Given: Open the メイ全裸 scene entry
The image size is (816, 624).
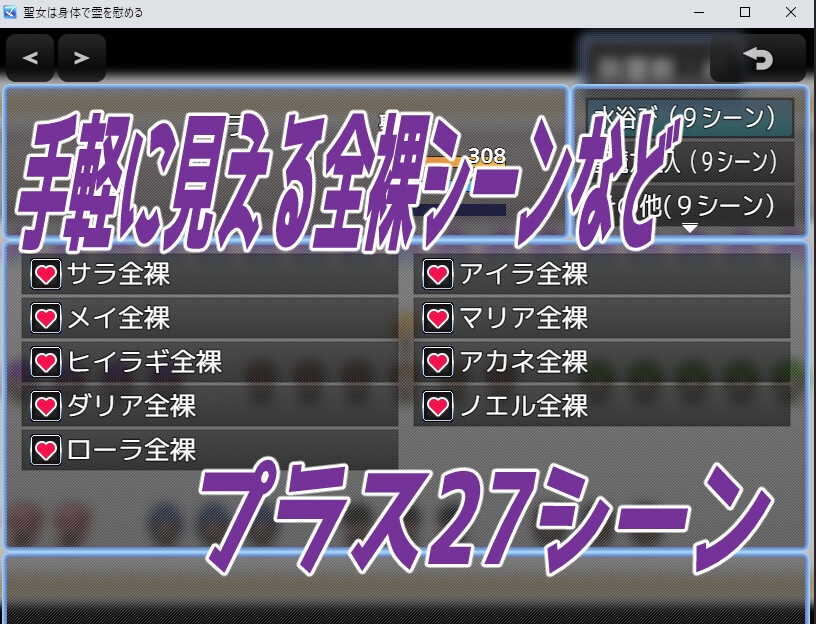Looking at the screenshot, I should tap(210, 318).
